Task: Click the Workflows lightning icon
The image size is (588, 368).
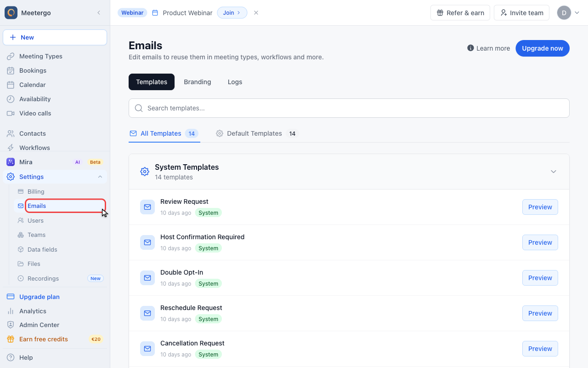Action: [x=11, y=148]
